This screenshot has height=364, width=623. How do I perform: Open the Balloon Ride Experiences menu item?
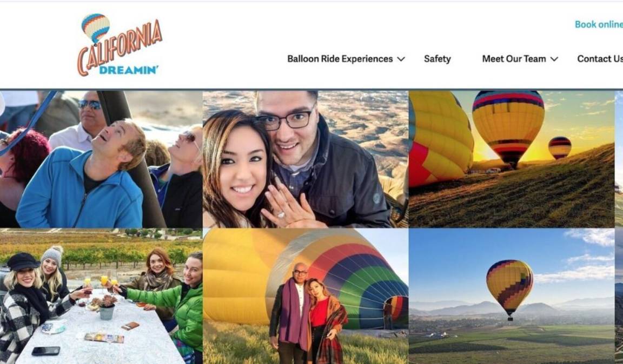point(340,59)
